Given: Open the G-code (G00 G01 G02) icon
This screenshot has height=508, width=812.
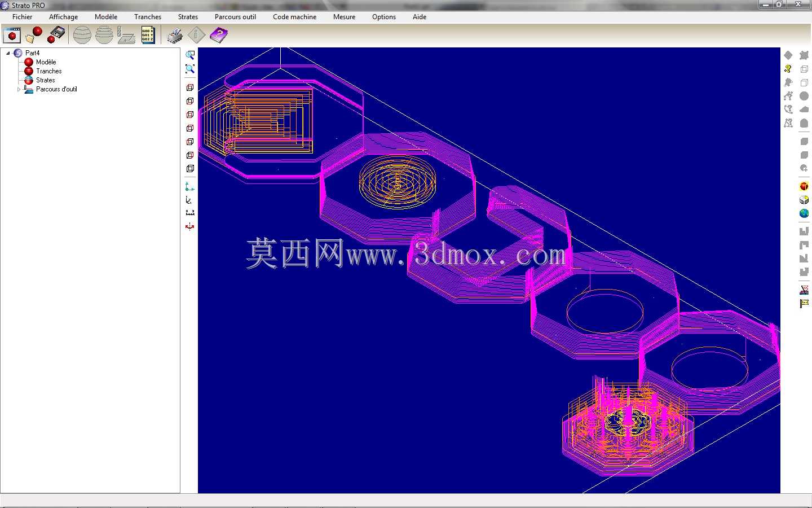Looking at the screenshot, I should pos(148,35).
